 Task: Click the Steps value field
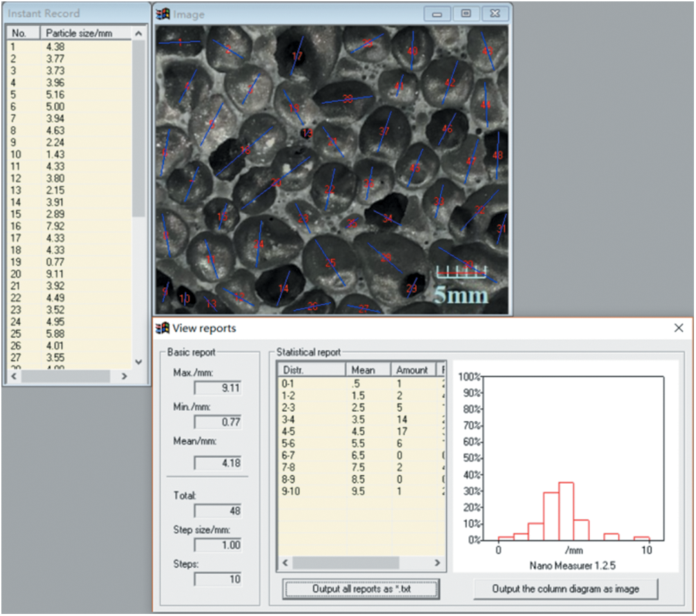[x=218, y=579]
